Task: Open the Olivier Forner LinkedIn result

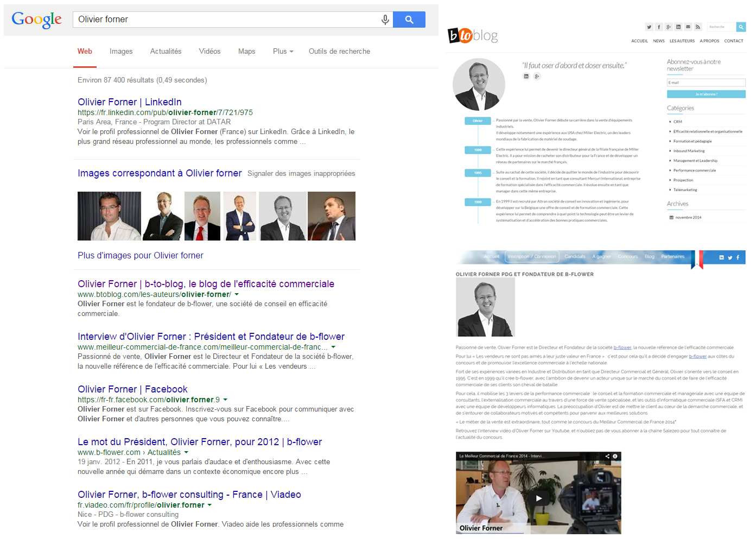Action: tap(130, 102)
